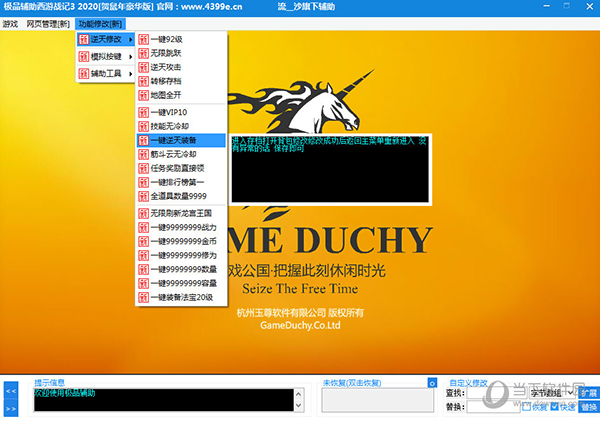Expand the 逆天修改 submenu
600x422 pixels.
tap(106, 39)
